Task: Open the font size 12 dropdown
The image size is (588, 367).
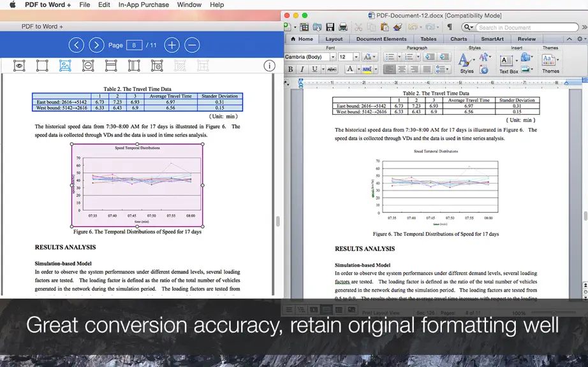Action: 356,57
